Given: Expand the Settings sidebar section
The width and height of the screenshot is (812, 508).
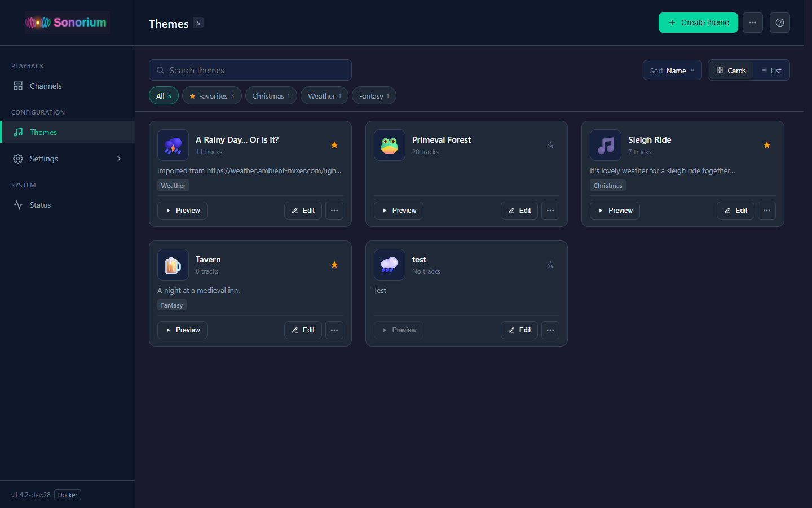Looking at the screenshot, I should (x=67, y=159).
